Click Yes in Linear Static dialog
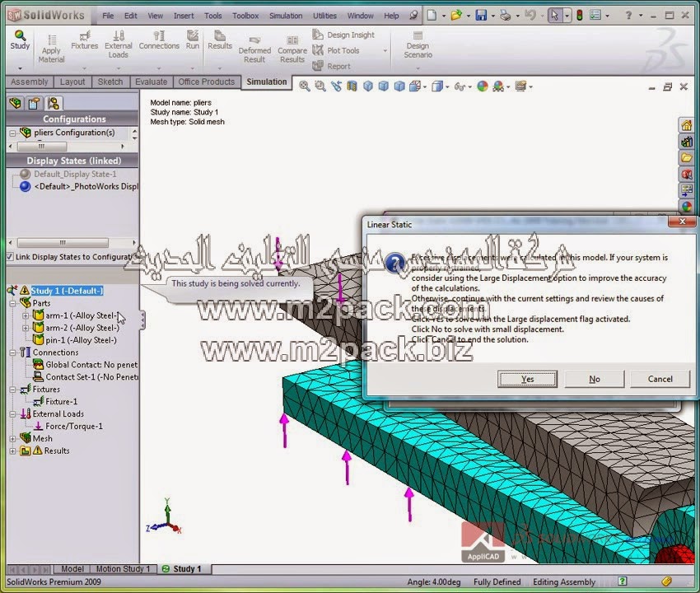The height and width of the screenshot is (593, 700). [x=527, y=379]
